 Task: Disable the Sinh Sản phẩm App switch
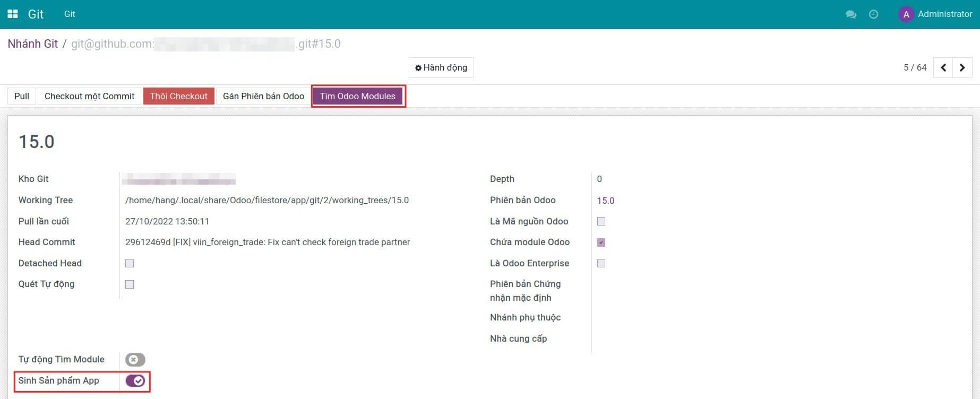tap(135, 381)
